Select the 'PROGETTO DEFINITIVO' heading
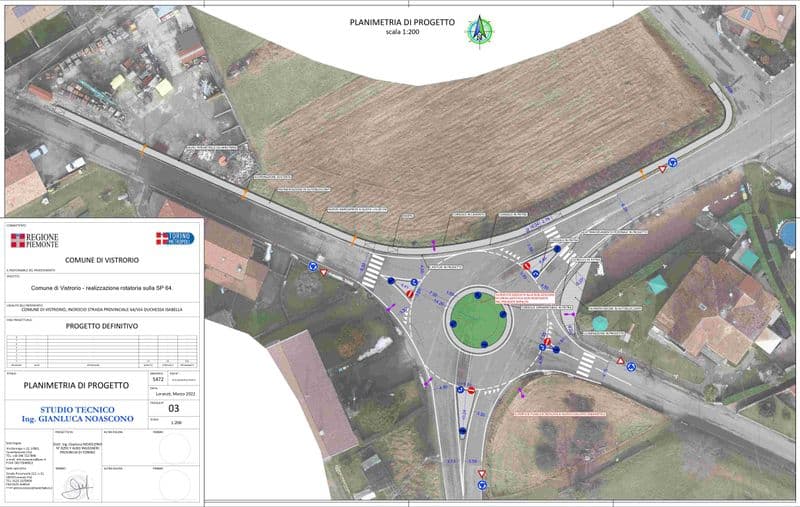 pyautogui.click(x=102, y=325)
